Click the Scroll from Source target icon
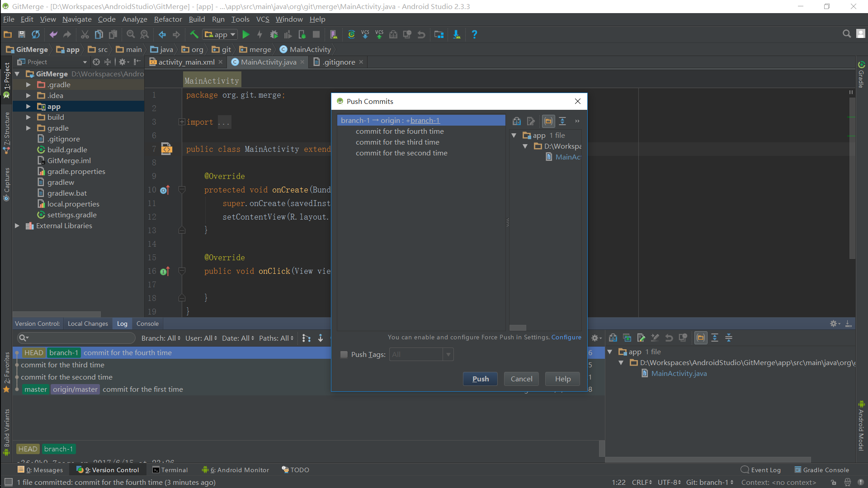This screenshot has width=868, height=488. click(x=96, y=62)
